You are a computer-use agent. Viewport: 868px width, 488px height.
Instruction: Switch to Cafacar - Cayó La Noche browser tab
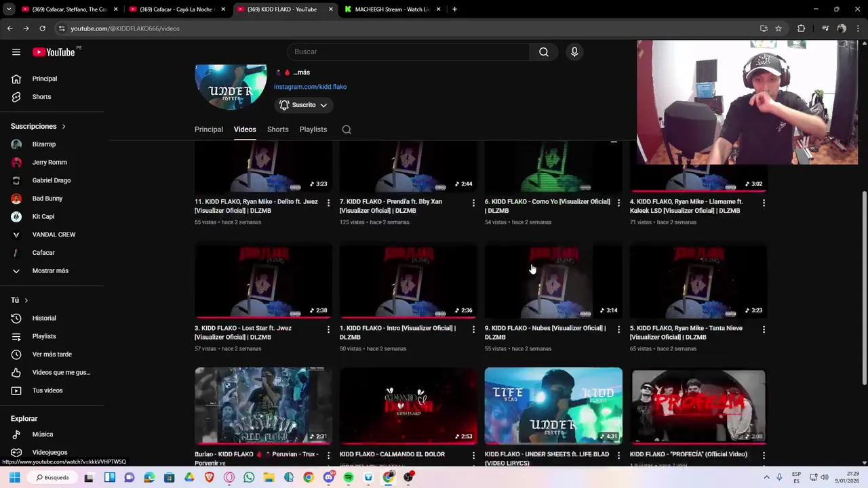(178, 9)
